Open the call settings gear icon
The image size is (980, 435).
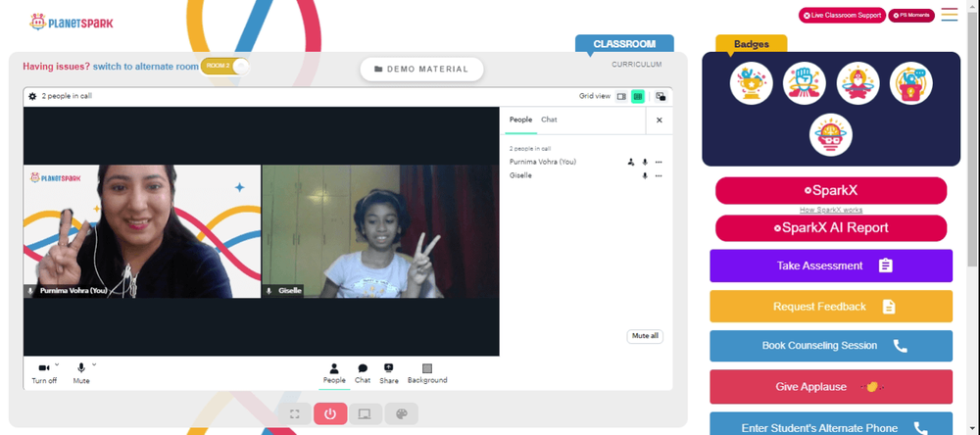tap(32, 96)
